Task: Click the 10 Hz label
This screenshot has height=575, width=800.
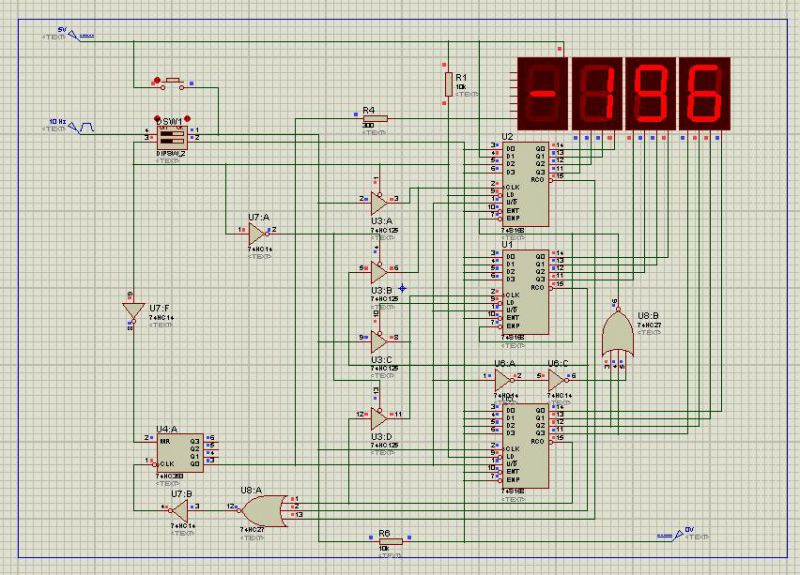Action: point(58,121)
